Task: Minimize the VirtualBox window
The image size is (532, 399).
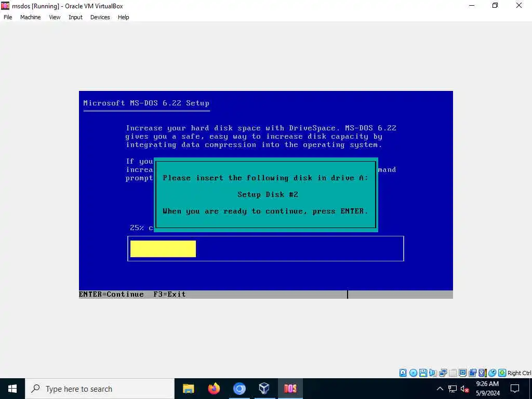Action: click(x=472, y=5)
